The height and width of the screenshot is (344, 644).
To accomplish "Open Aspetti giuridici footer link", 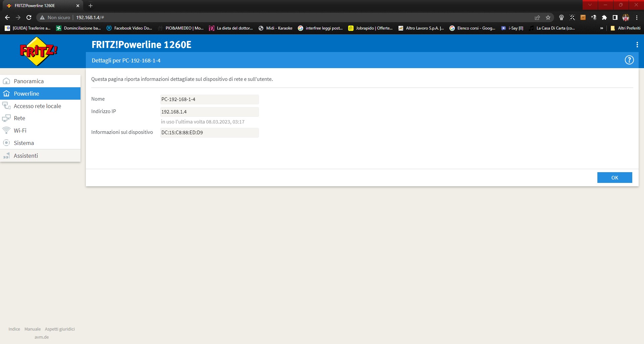I will pos(60,329).
